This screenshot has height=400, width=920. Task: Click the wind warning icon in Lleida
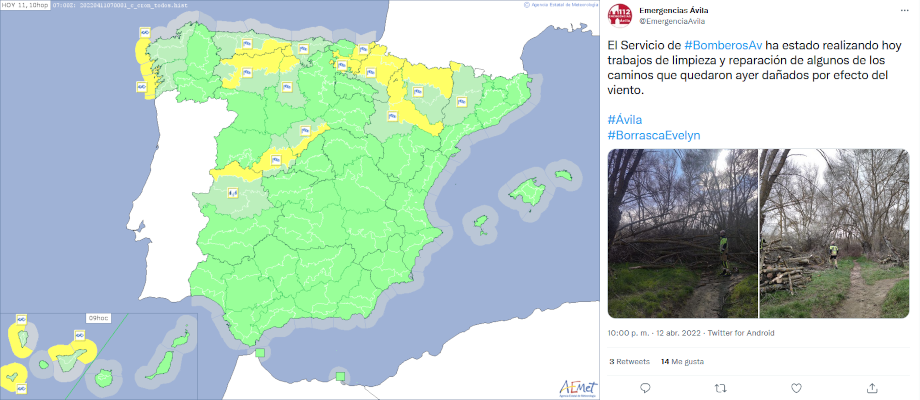(x=462, y=101)
